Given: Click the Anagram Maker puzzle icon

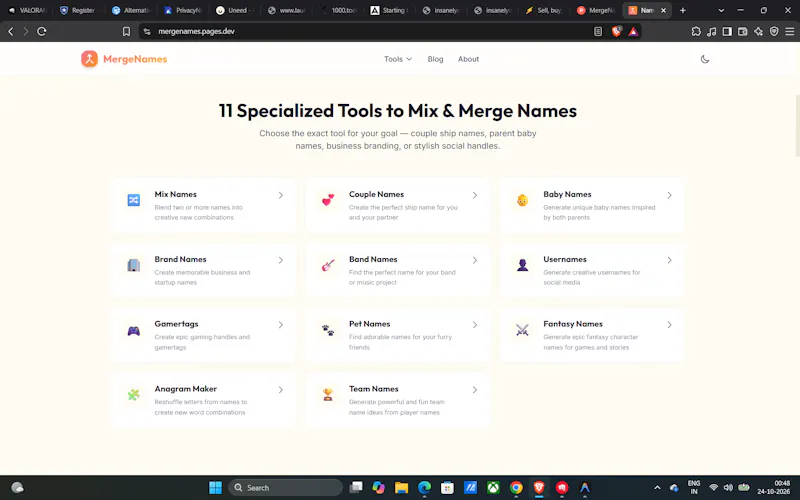Looking at the screenshot, I should (x=134, y=395).
